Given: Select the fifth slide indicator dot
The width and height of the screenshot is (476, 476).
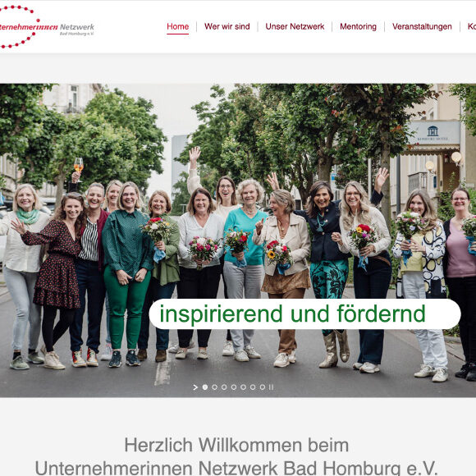Looking at the screenshot, I should click(x=243, y=387).
